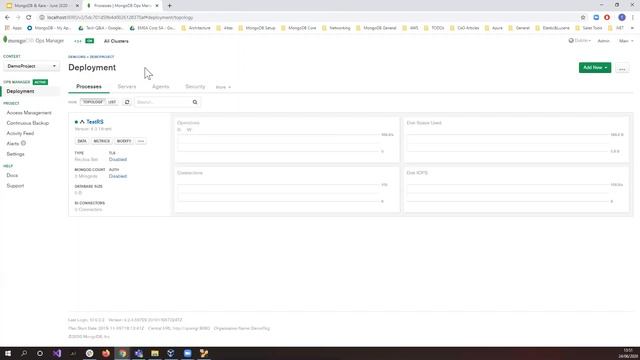Open project Settings in the sidebar
The image size is (640, 360).
click(16, 154)
